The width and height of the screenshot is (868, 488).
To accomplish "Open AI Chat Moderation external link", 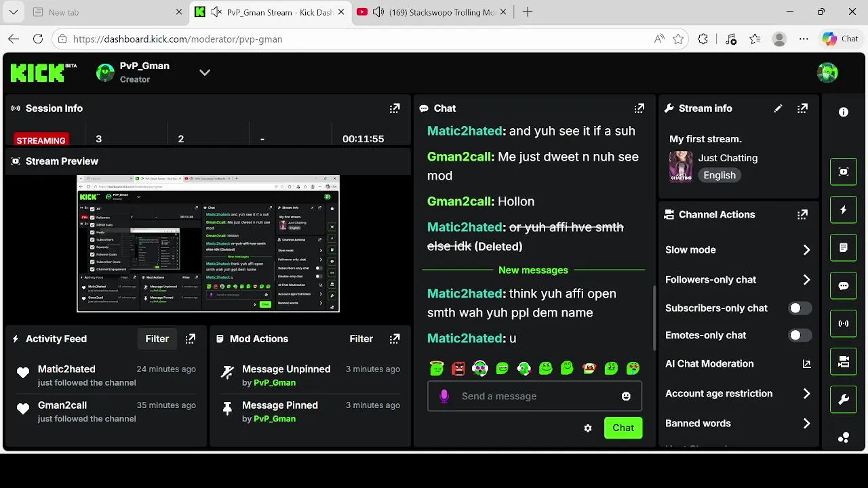I will (x=806, y=364).
